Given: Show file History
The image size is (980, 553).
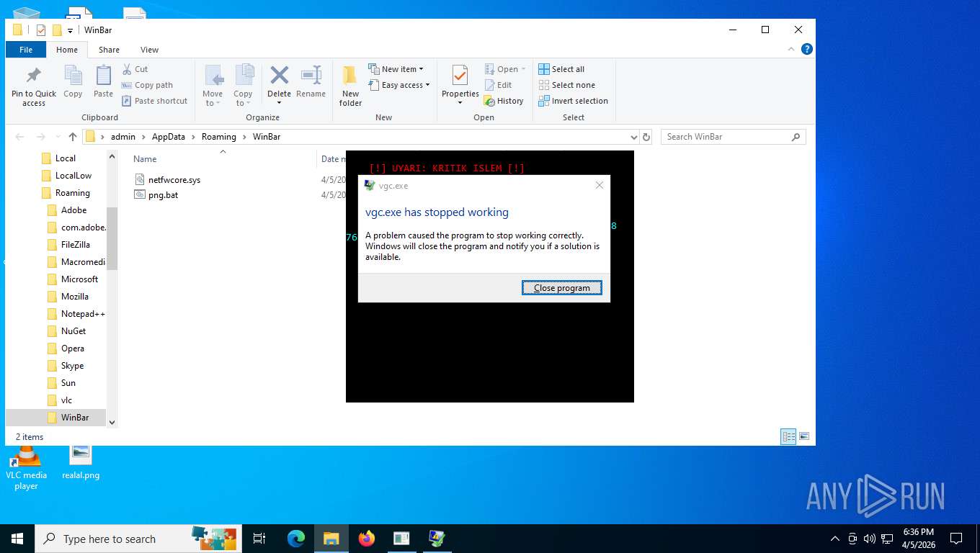Looking at the screenshot, I should click(504, 101).
